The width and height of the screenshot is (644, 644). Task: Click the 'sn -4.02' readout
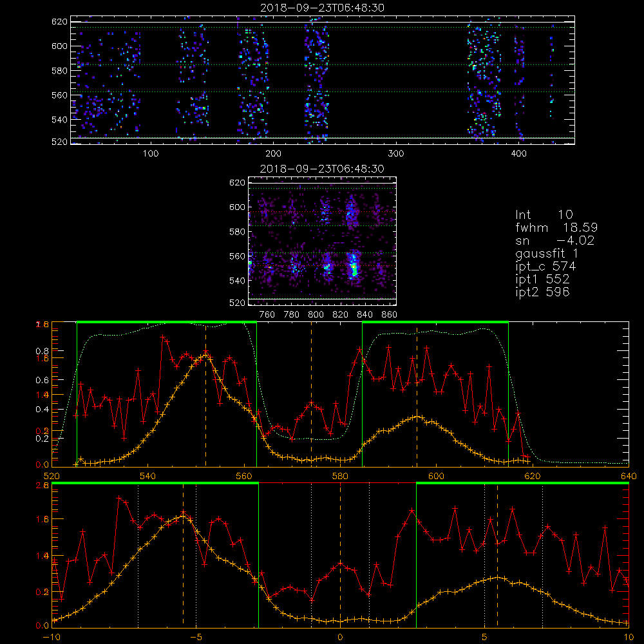555,241
